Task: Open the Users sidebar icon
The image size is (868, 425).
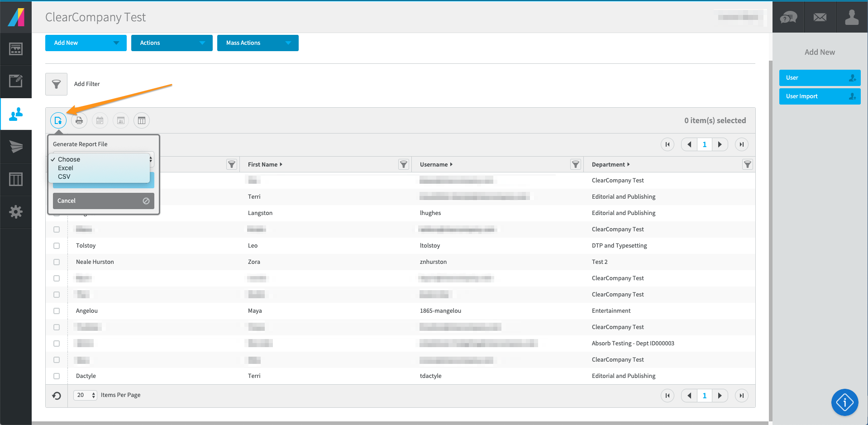Action: coord(16,114)
